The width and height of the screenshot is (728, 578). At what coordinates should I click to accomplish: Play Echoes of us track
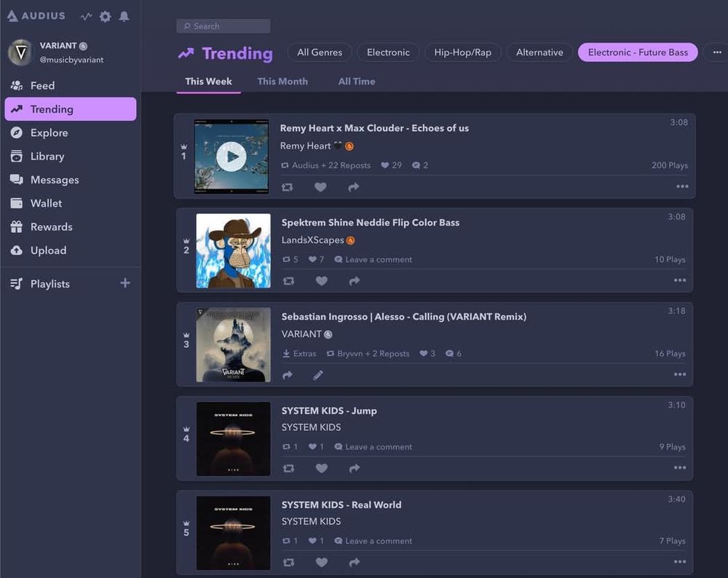click(232, 157)
